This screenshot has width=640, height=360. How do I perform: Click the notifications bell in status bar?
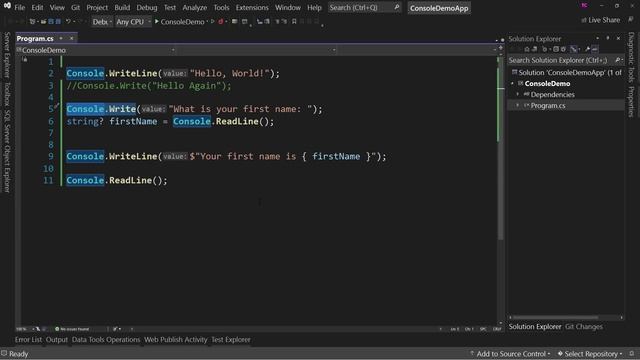632,353
